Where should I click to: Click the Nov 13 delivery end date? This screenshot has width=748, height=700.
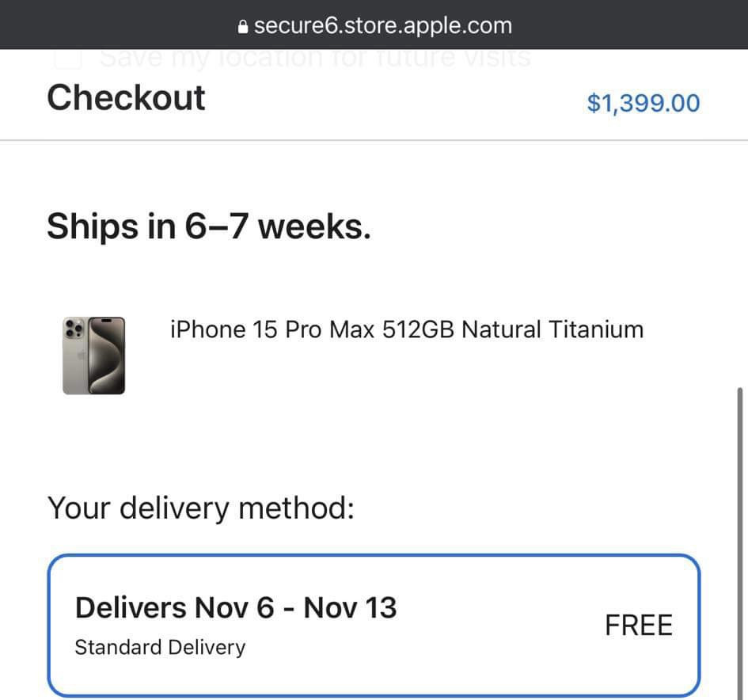pos(350,608)
